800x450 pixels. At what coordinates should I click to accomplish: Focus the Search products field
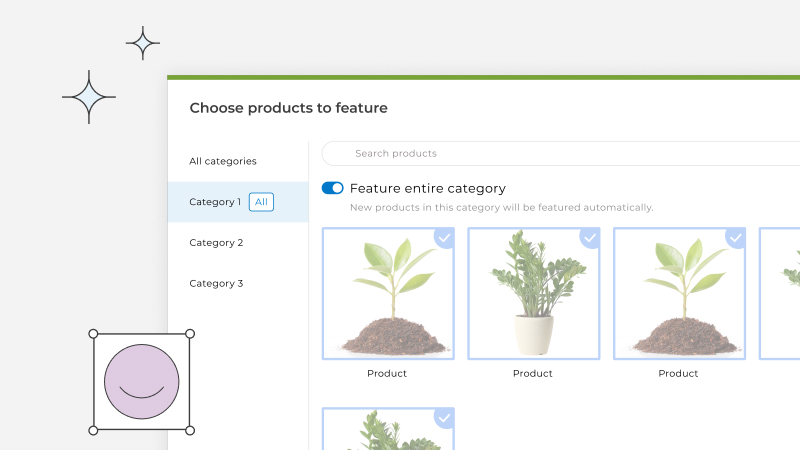pyautogui.click(x=561, y=154)
